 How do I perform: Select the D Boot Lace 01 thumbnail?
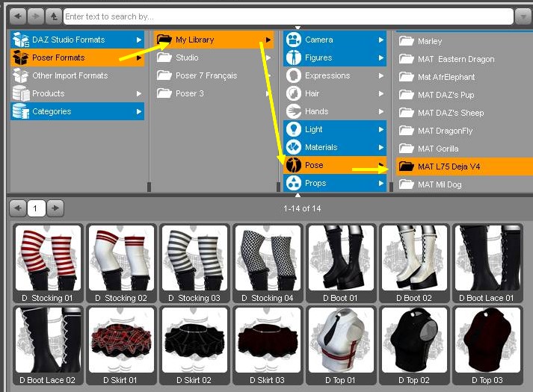coord(487,263)
